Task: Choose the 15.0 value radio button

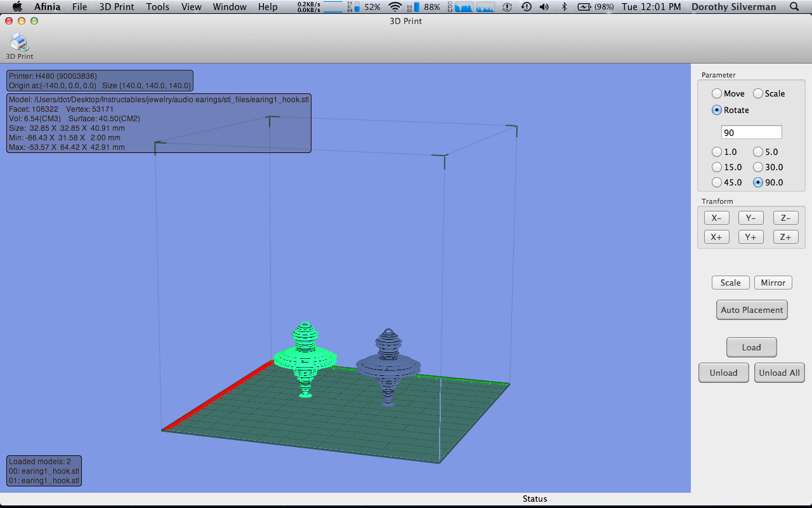Action: coord(717,167)
